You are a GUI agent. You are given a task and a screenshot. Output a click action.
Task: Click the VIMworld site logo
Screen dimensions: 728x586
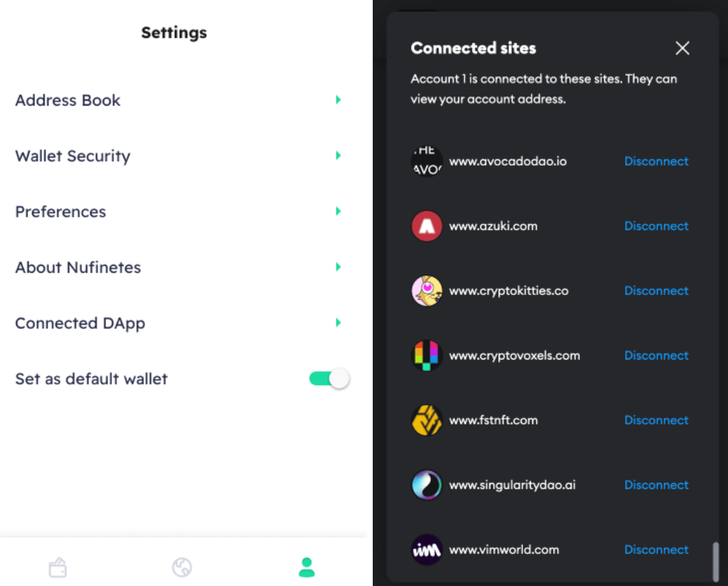click(427, 550)
